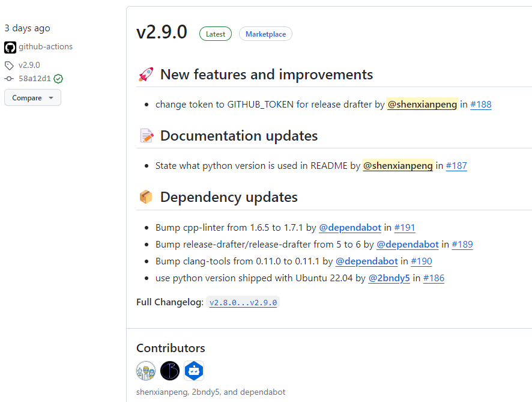
Task: Click the Marketplace badge
Action: pos(265,34)
